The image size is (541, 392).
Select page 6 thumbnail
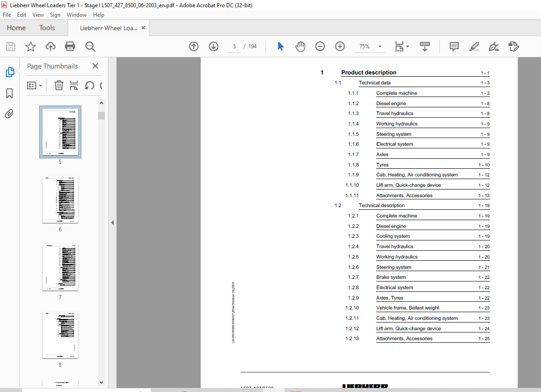pyautogui.click(x=60, y=200)
